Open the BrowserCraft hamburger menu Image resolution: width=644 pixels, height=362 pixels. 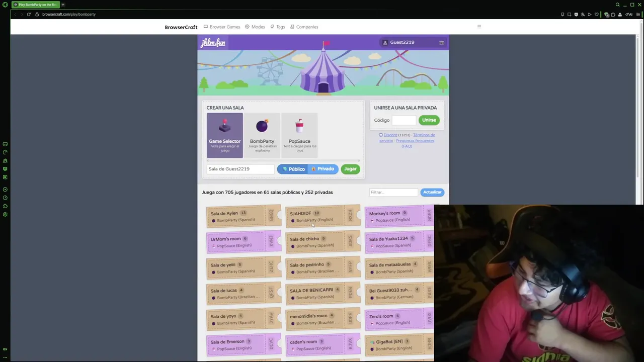479,27
